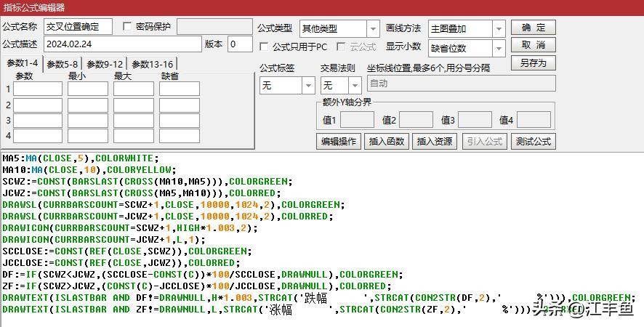The height and width of the screenshot is (327, 644).
Task: Click the 公式描述 input field
Action: [x=122, y=44]
